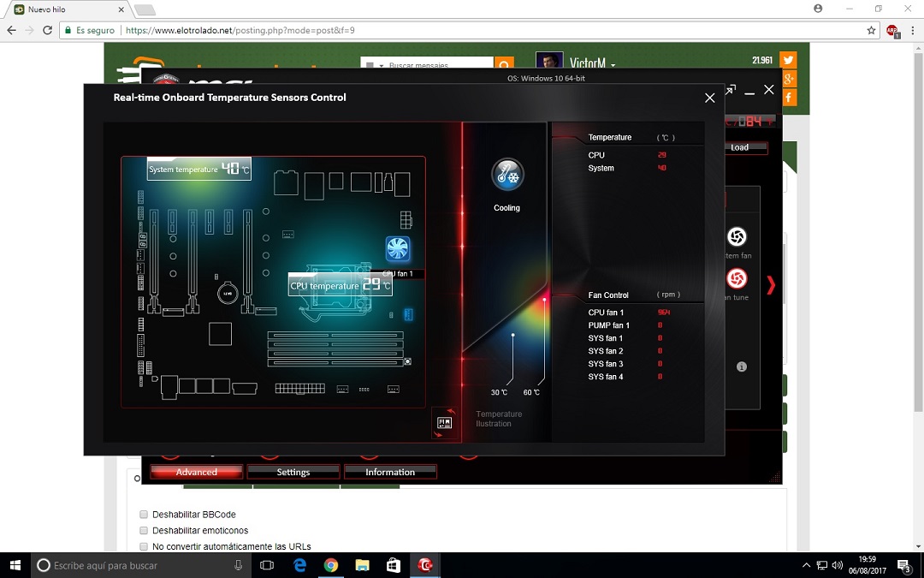The height and width of the screenshot is (578, 924).
Task: Click the motherboard view switch icon
Action: 444,423
